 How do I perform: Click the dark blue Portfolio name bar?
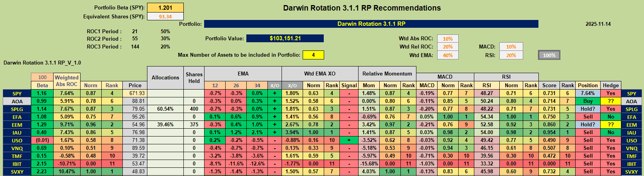[371, 24]
